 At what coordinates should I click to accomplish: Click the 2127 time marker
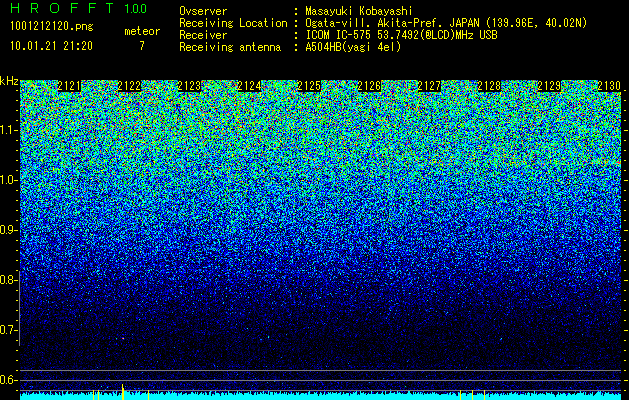(x=429, y=86)
